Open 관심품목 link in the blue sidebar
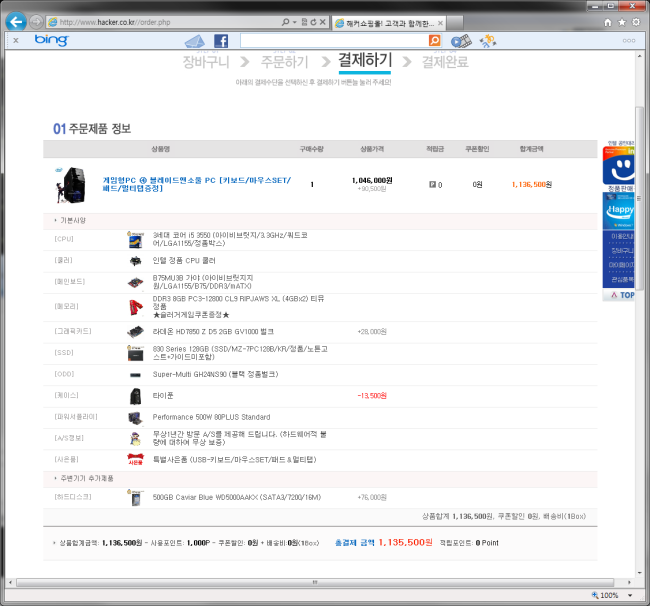 [622, 279]
